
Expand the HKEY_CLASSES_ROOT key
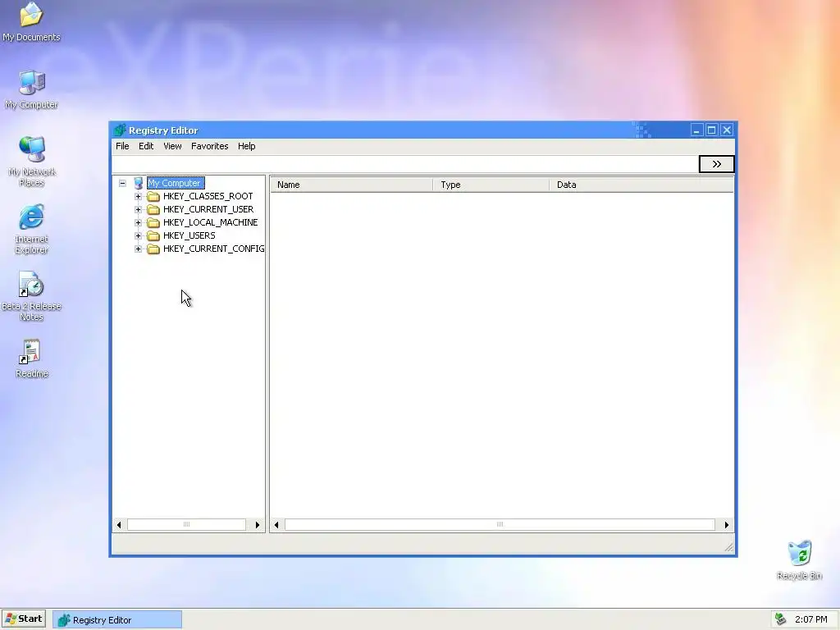point(138,197)
